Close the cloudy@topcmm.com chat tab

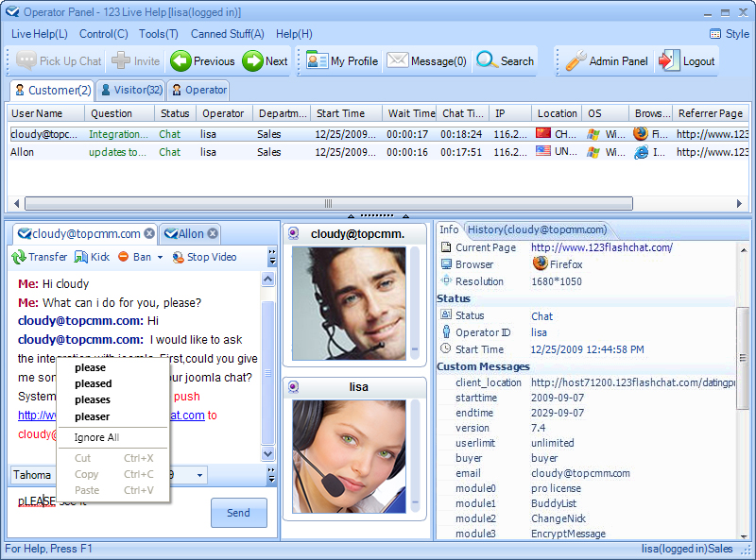tap(149, 234)
